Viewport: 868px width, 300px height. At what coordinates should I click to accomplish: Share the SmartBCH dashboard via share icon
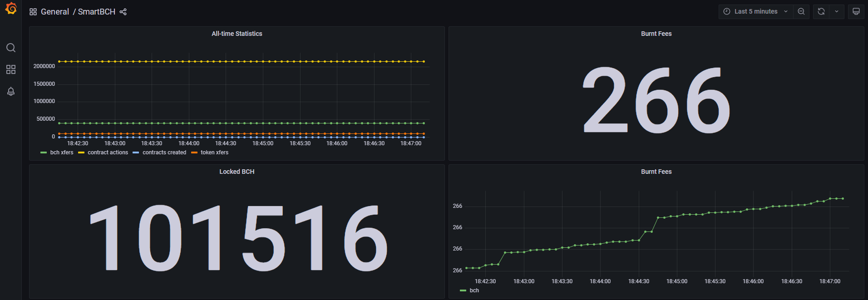click(x=123, y=12)
